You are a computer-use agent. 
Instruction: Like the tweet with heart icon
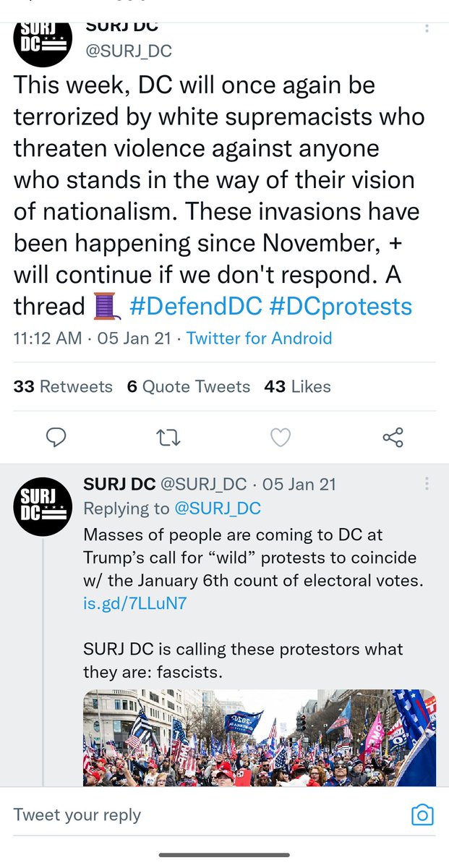280,437
